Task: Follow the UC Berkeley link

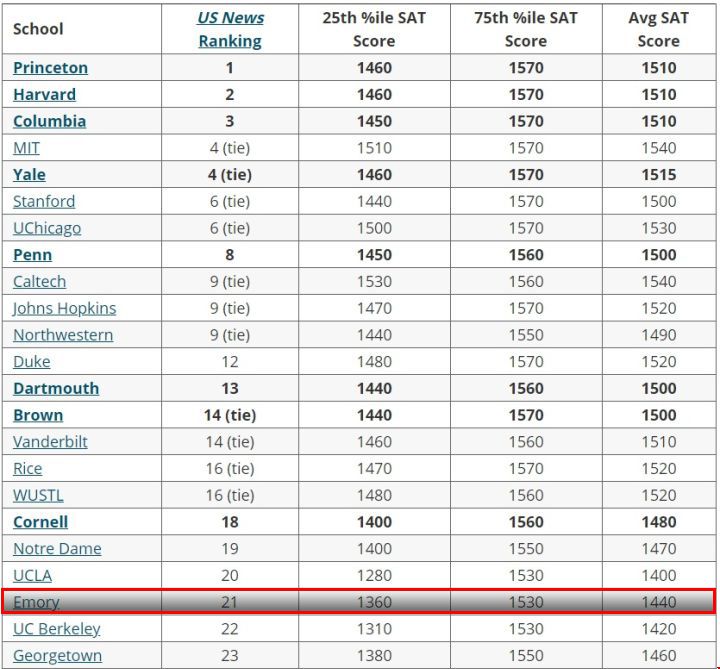Action: tap(56, 629)
